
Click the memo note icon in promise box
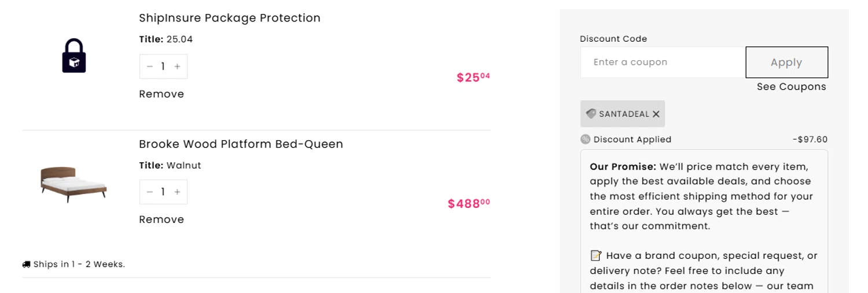coord(595,255)
